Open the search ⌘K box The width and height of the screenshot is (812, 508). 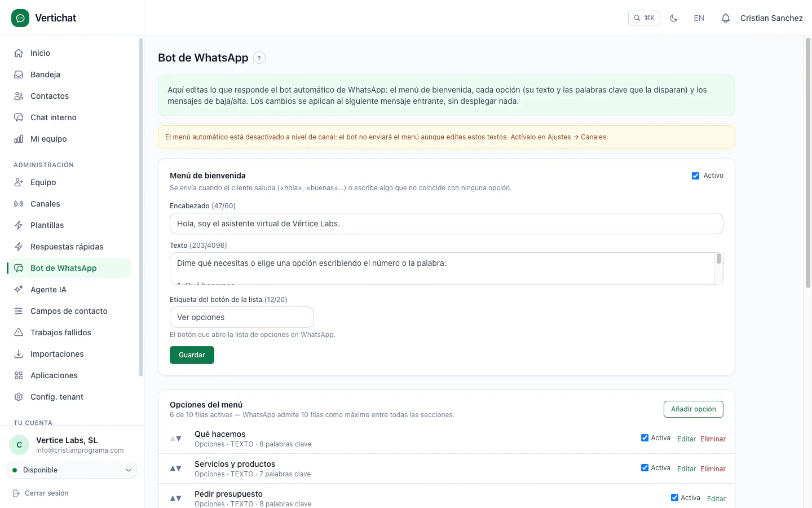click(644, 18)
